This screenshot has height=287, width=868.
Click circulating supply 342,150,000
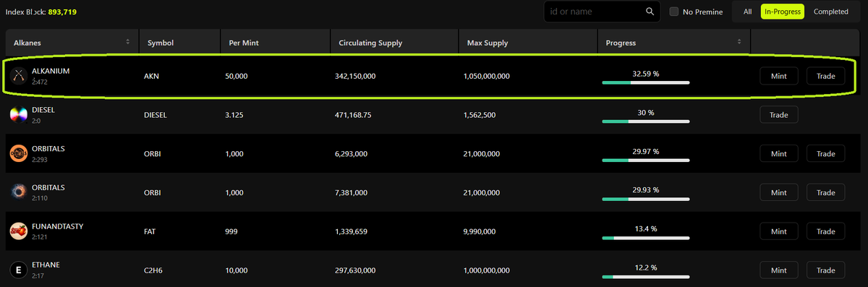355,76
